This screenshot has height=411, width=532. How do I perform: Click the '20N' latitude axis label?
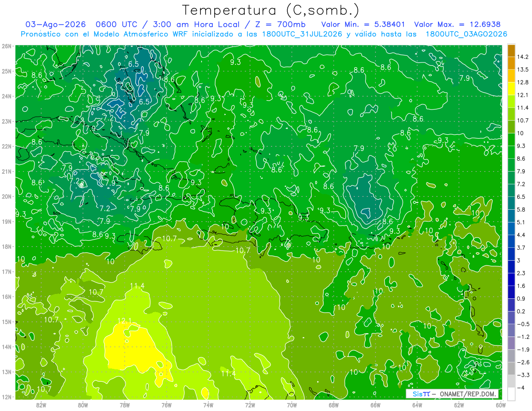7,196
